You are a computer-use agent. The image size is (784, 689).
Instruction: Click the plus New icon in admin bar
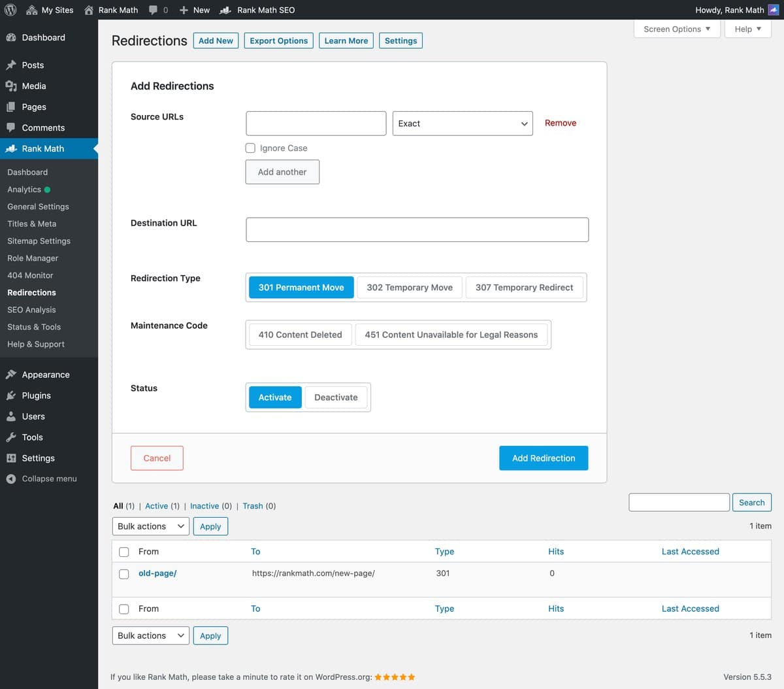(x=184, y=10)
